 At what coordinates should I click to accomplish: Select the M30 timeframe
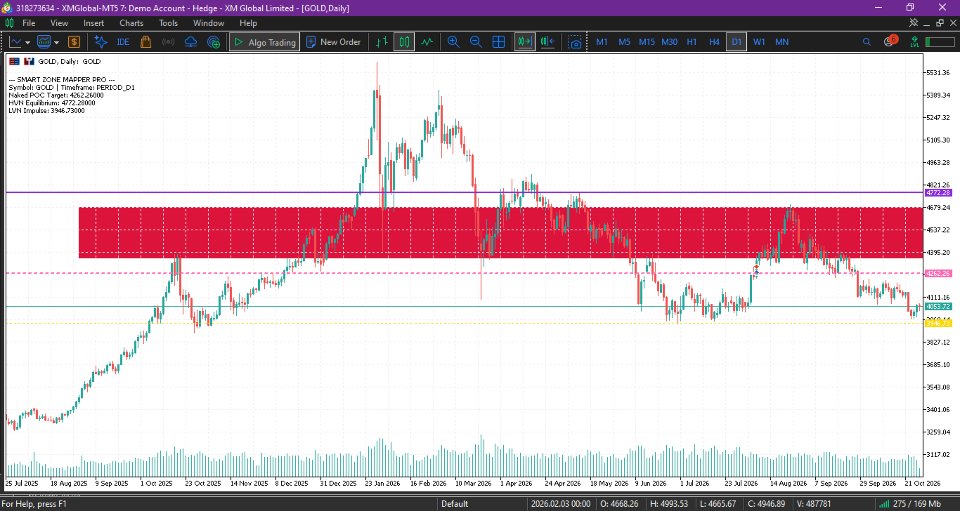tap(669, 42)
